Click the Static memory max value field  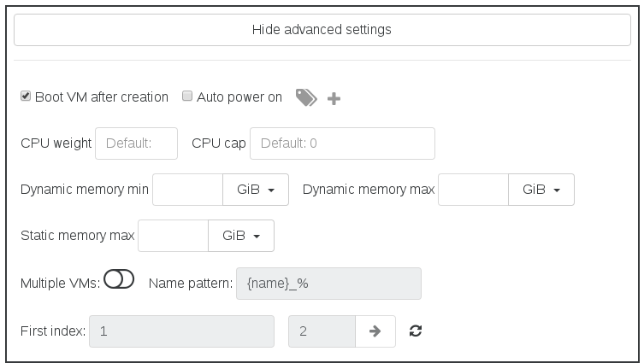coord(174,236)
